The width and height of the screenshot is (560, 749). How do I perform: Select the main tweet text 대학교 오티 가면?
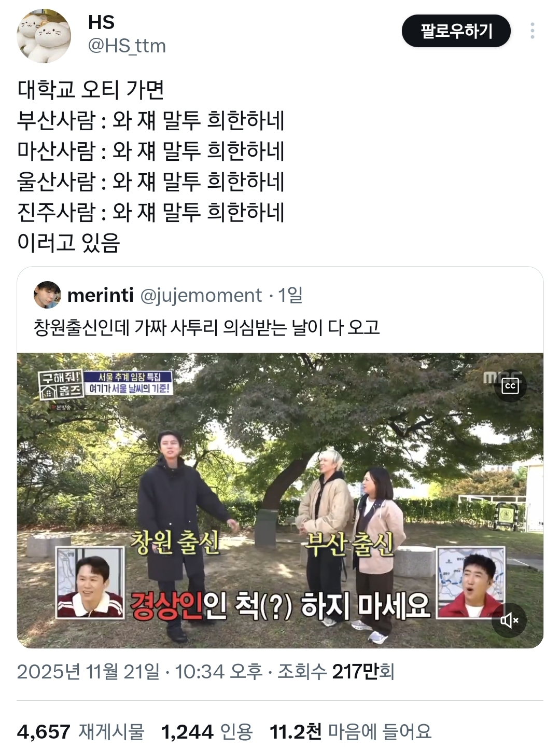pos(91,90)
